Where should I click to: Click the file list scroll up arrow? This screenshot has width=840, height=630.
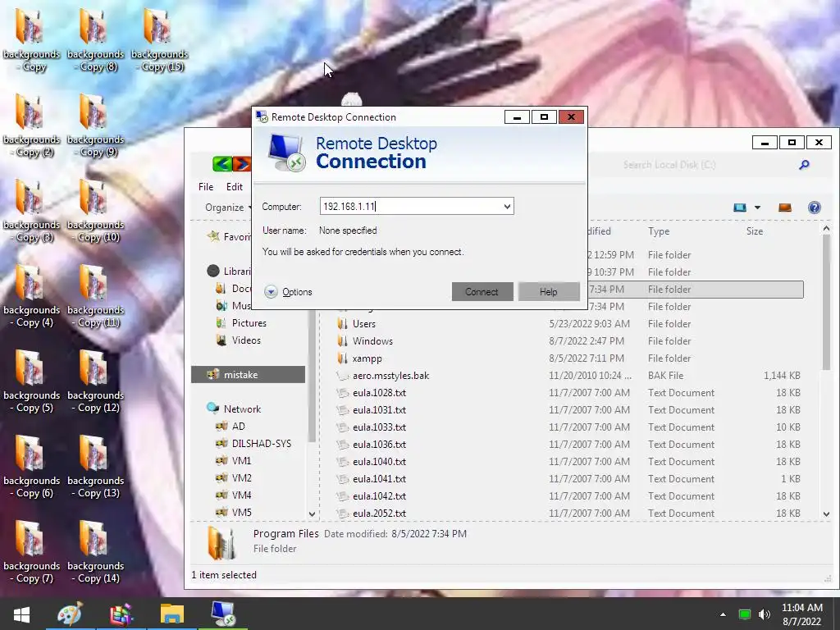826,229
